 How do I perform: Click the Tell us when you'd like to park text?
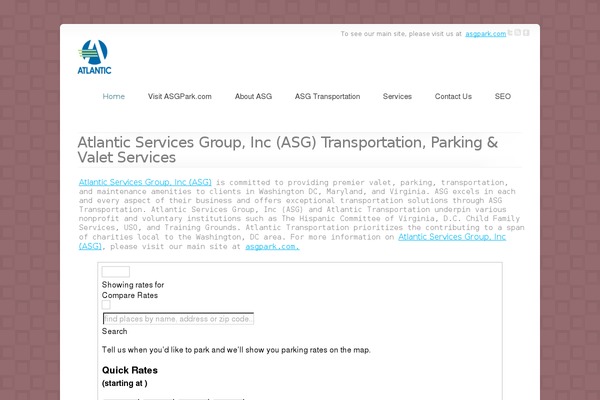pos(236,350)
